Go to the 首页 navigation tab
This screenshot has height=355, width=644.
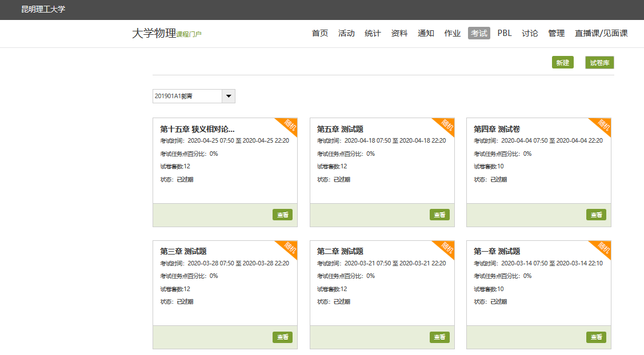[x=320, y=33]
